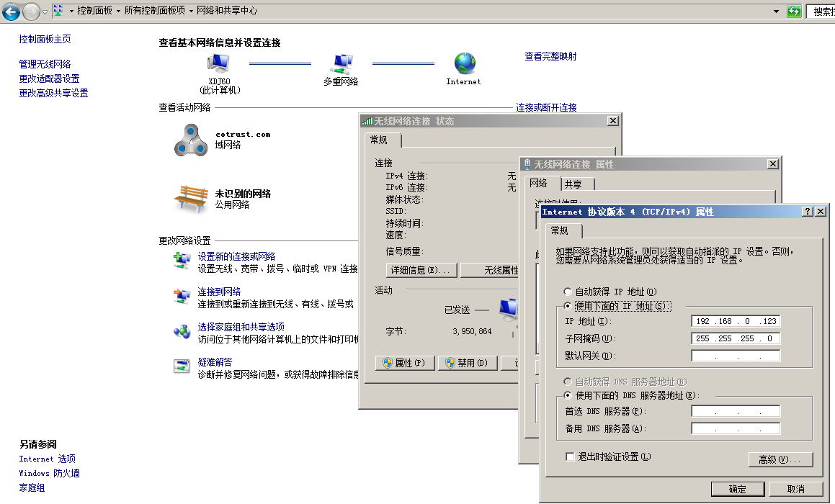The height and width of the screenshot is (504, 835).
Task: Open 管理无线网络 link
Action: (x=45, y=64)
